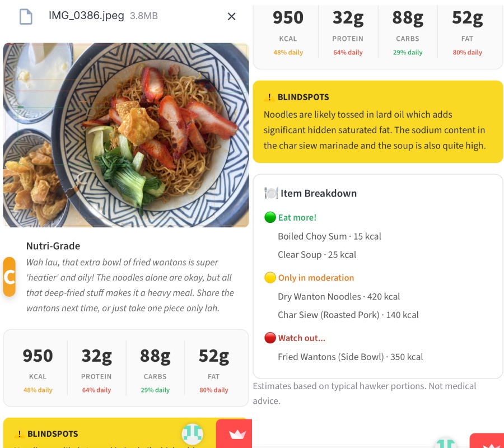The width and height of the screenshot is (504, 448).
Task: Click the green circle next to Eat more!
Action: [x=270, y=217]
